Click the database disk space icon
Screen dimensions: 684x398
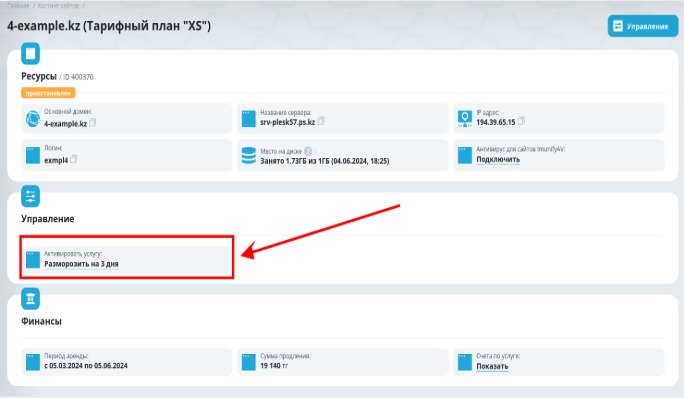pos(249,155)
